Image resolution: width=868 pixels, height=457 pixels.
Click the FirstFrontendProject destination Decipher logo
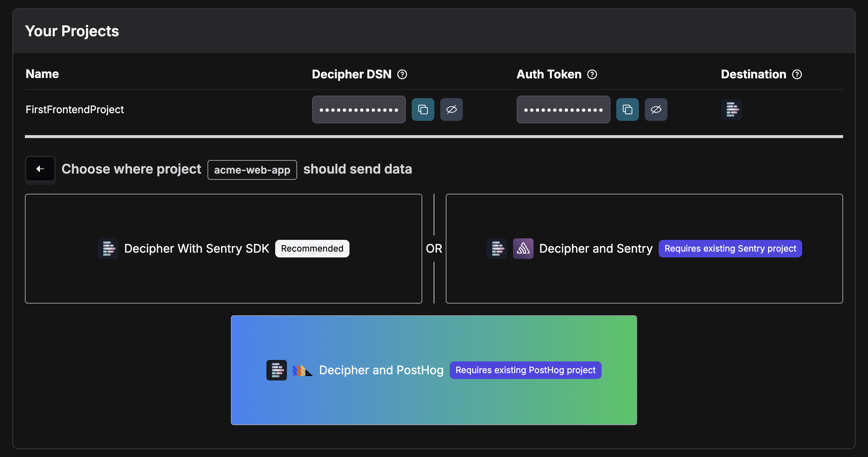(732, 109)
